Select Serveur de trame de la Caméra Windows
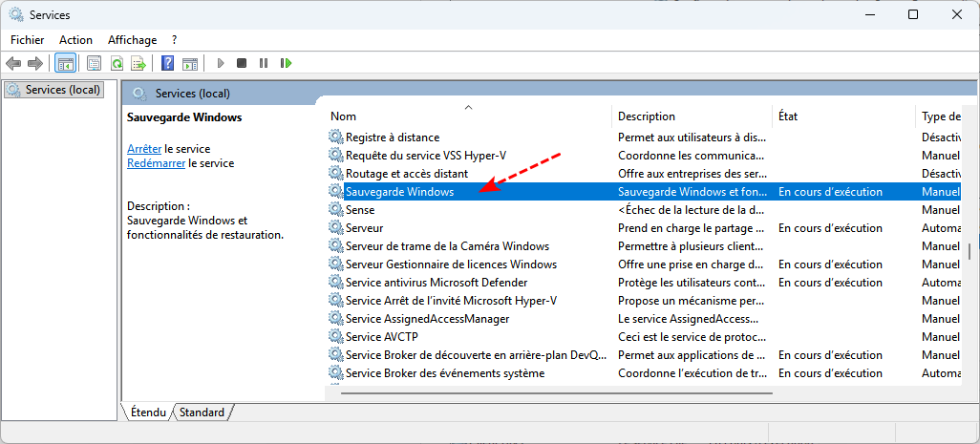Viewport: 980px width, 444px height. click(x=448, y=246)
